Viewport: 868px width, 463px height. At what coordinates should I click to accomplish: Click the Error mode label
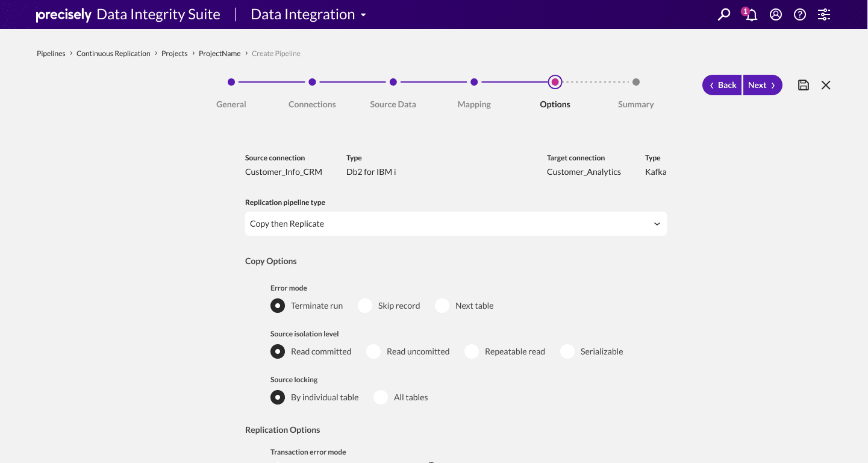click(x=289, y=288)
